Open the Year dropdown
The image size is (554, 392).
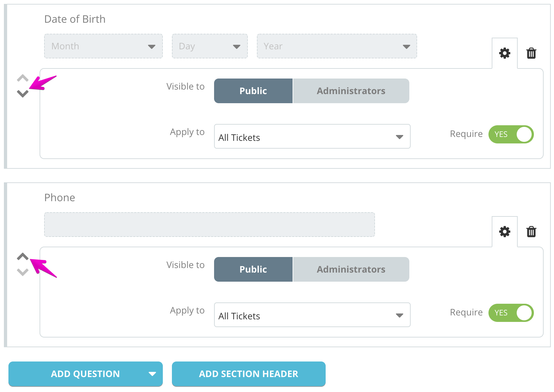pyautogui.click(x=337, y=46)
